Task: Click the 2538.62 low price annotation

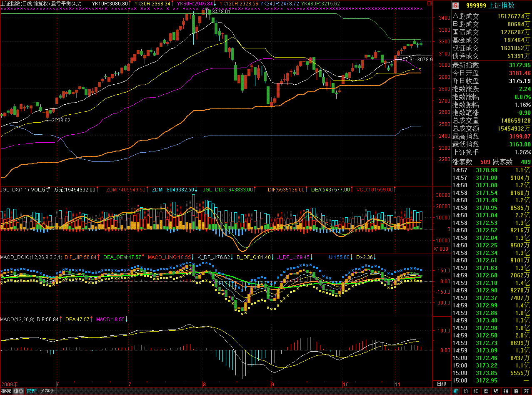Action: [61, 120]
